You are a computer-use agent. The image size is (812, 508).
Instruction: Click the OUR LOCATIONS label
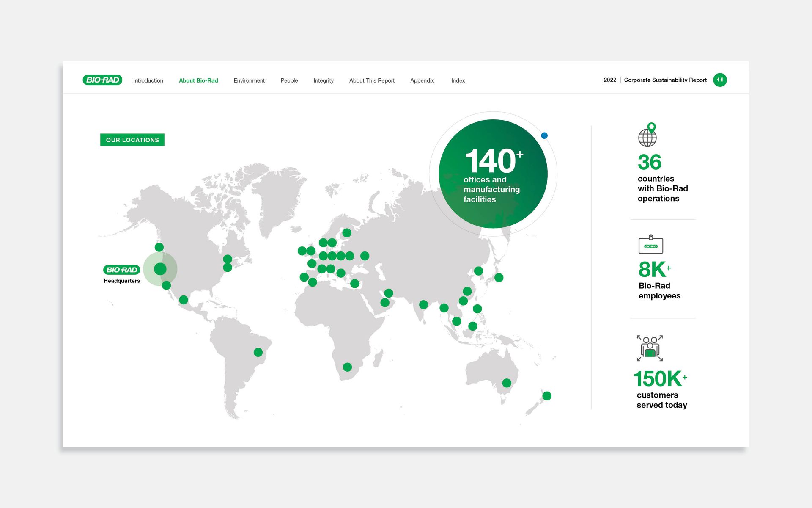pos(132,140)
